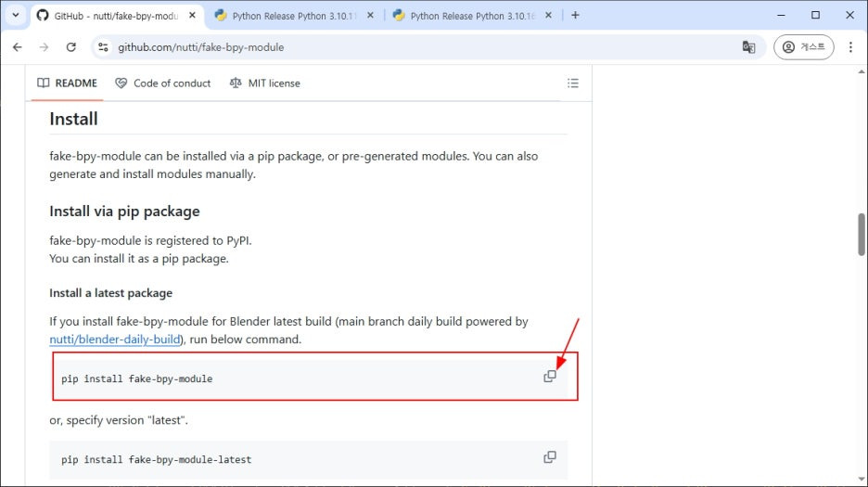
Task: Copy the 'pip install fake-bpy-module' command
Action: coord(550,377)
